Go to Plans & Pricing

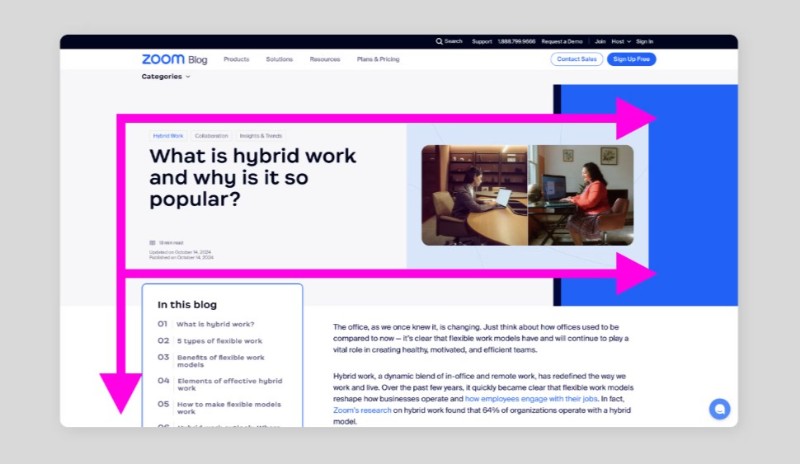click(378, 60)
